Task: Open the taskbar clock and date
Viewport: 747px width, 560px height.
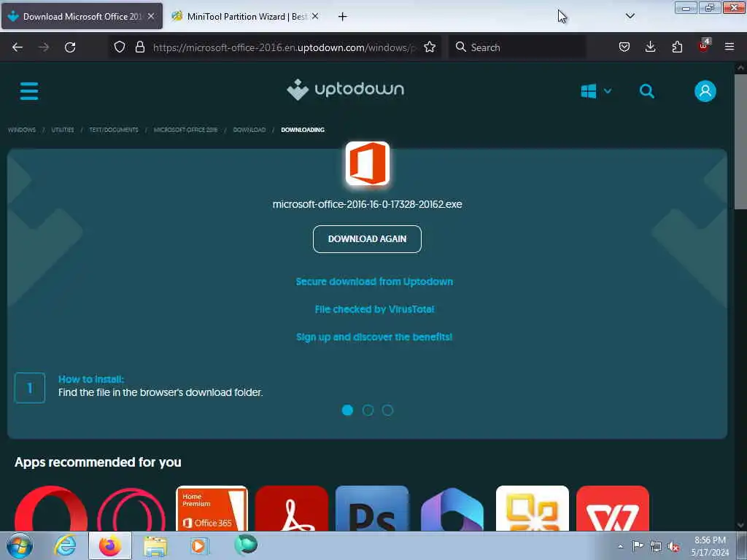Action: tap(710, 546)
